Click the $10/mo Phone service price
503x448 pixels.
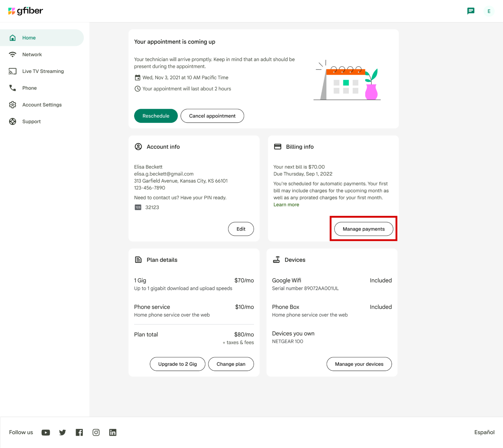click(244, 307)
